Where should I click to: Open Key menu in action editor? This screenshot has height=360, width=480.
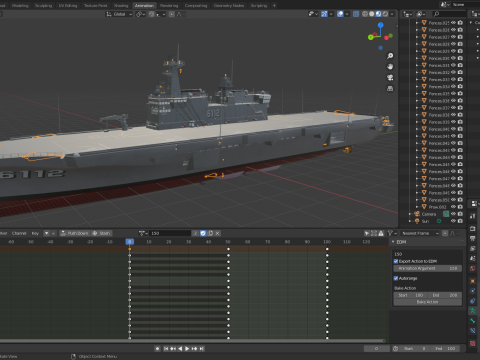[35, 233]
